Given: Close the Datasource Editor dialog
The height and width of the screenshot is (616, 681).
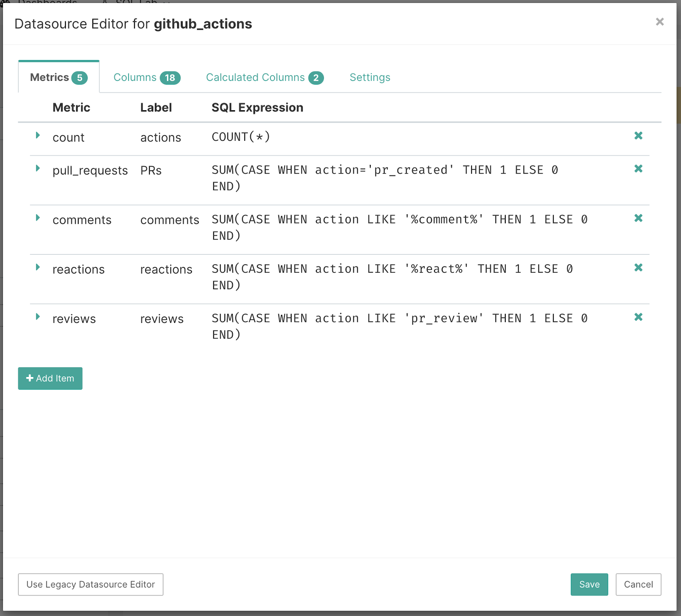Looking at the screenshot, I should coord(659,22).
